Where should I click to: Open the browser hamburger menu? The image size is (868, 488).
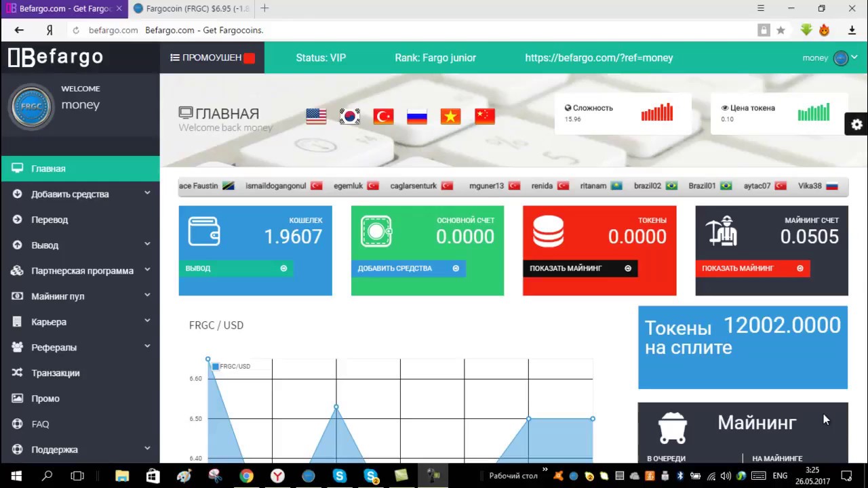tap(760, 8)
